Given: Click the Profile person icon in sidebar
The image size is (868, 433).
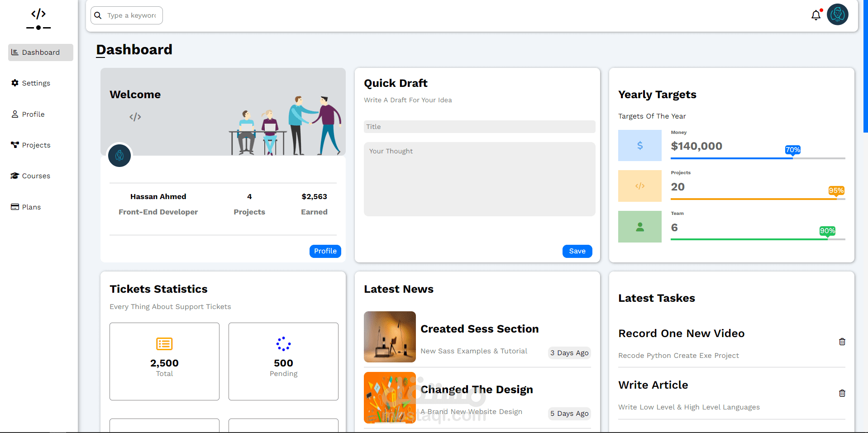Looking at the screenshot, I should (x=15, y=114).
